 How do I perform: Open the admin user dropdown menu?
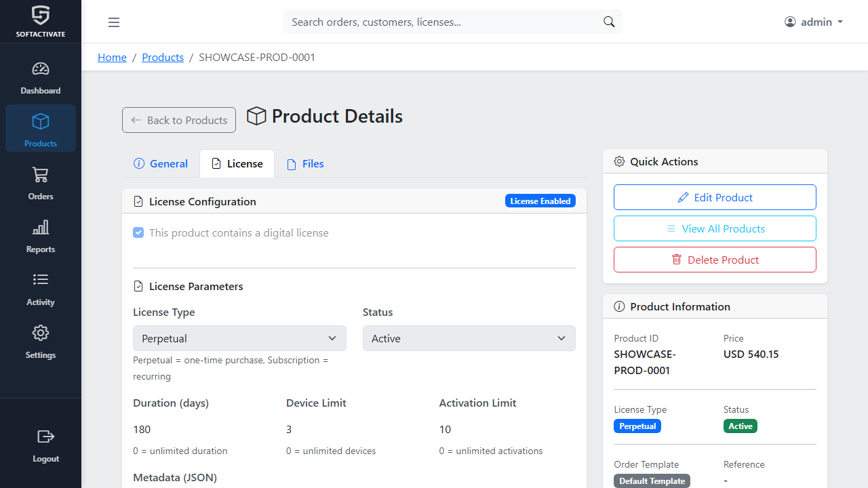(x=813, y=22)
